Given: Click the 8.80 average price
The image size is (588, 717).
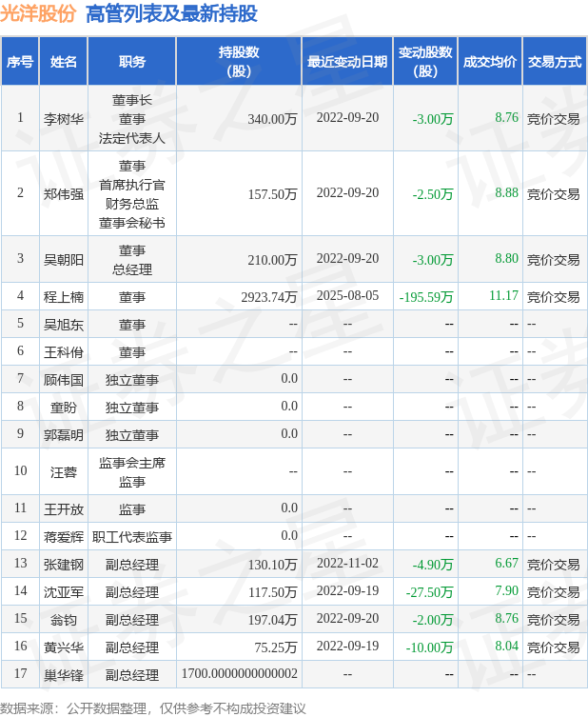Looking at the screenshot, I should (x=507, y=258).
